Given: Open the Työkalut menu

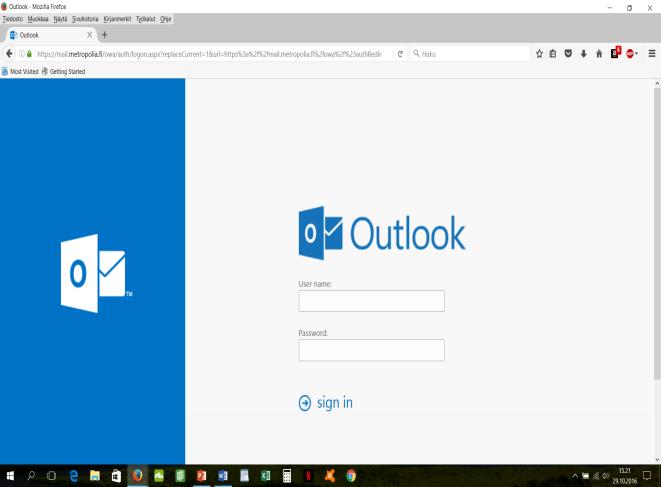Looking at the screenshot, I should [145, 19].
